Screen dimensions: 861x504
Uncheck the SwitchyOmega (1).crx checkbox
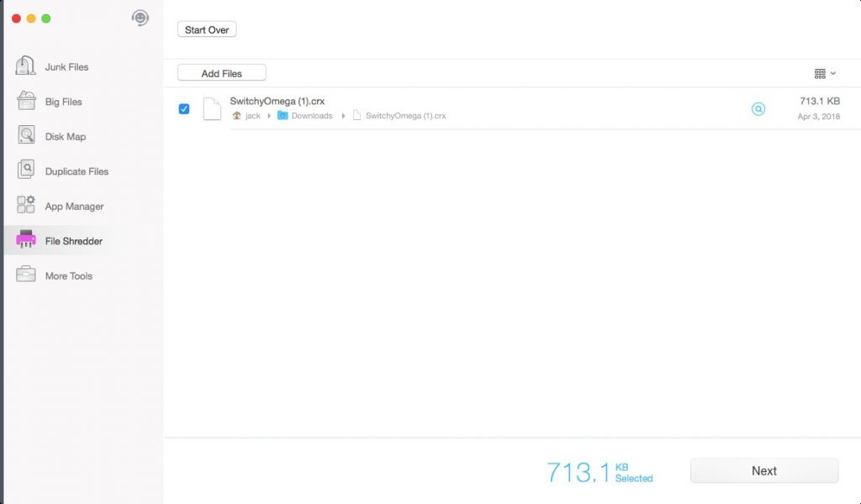[184, 108]
